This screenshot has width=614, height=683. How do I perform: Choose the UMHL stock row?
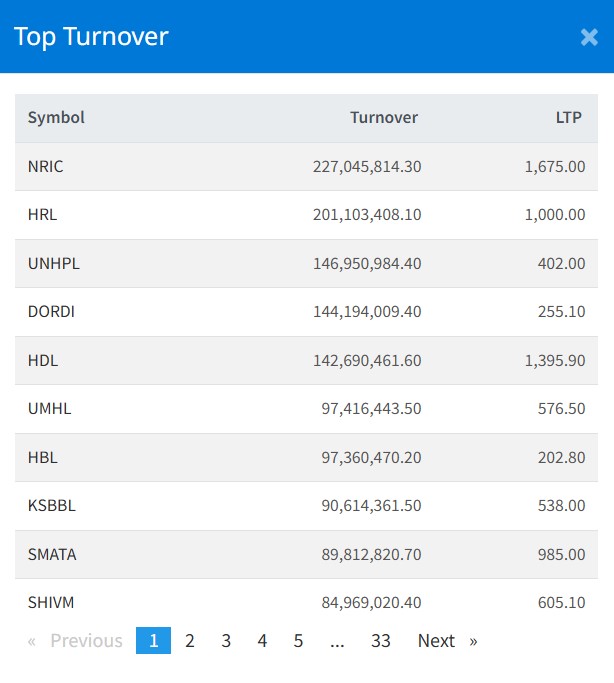click(50, 409)
